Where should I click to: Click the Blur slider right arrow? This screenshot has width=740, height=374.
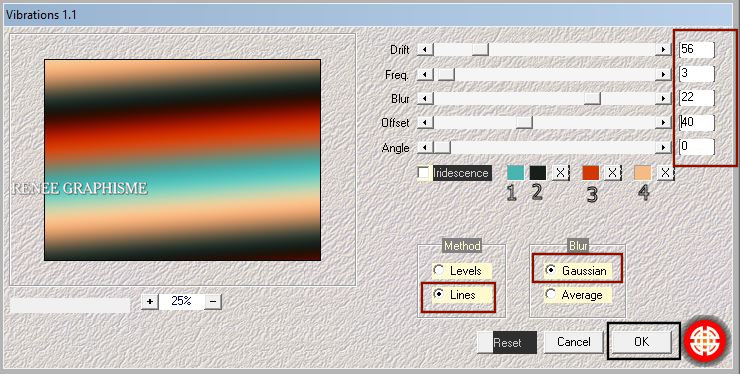point(664,98)
